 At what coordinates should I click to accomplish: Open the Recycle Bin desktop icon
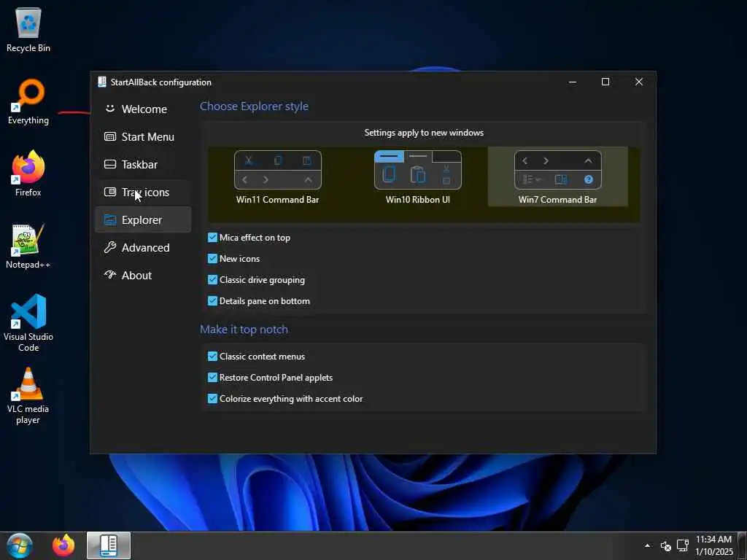pos(28,29)
